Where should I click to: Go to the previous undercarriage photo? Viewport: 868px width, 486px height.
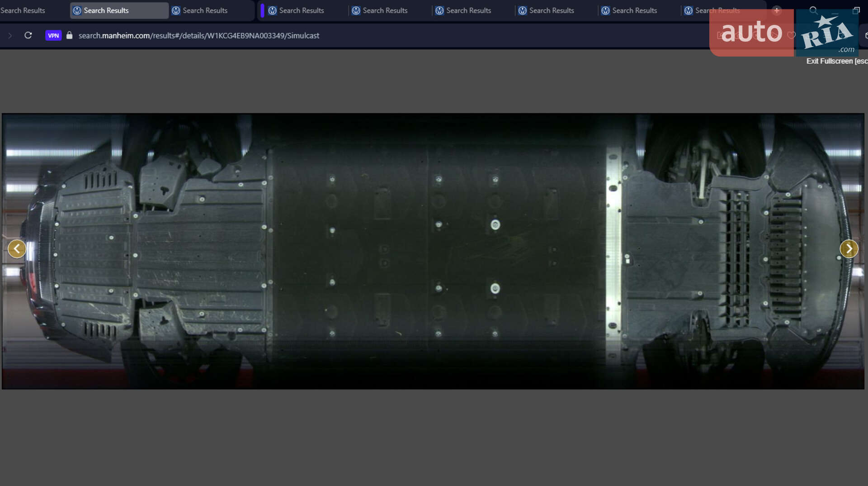[17, 249]
